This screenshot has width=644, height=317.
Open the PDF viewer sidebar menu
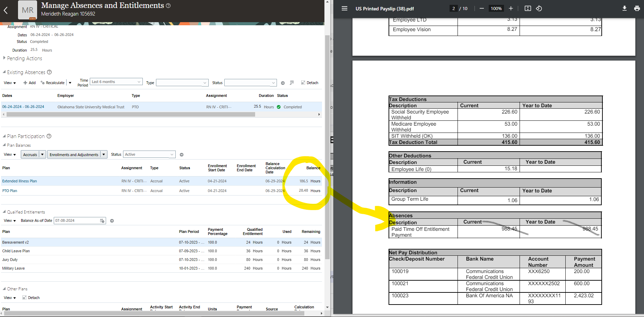pos(344,8)
